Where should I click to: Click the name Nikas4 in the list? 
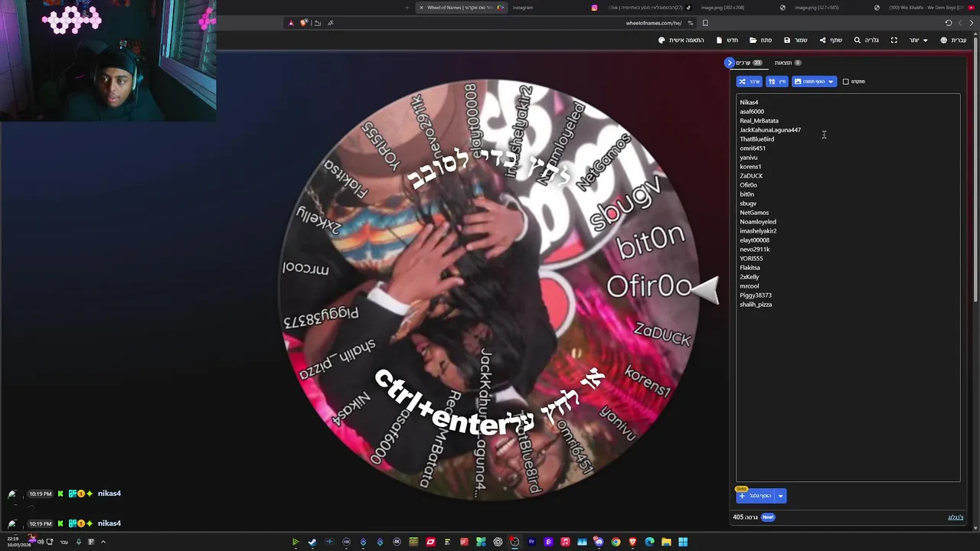[749, 103]
